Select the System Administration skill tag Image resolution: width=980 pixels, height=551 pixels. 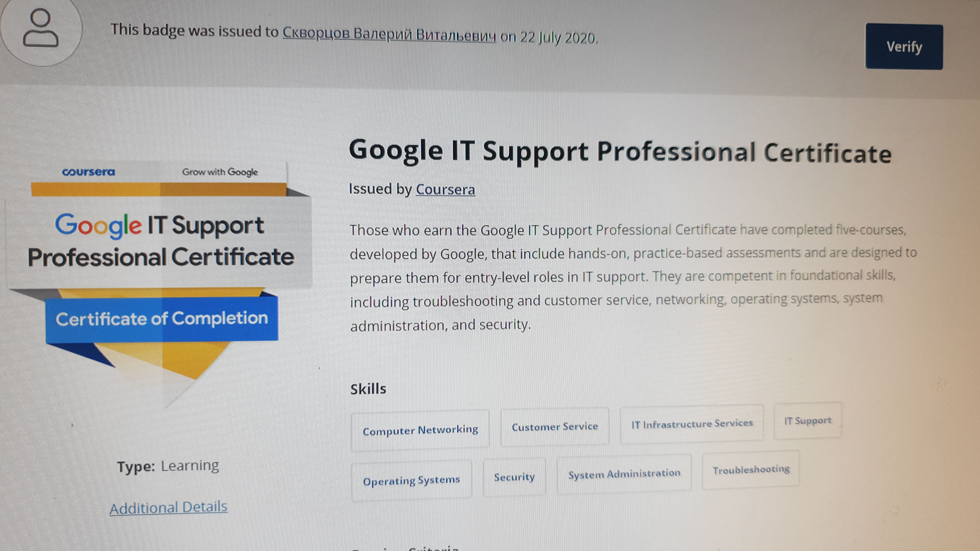point(624,474)
